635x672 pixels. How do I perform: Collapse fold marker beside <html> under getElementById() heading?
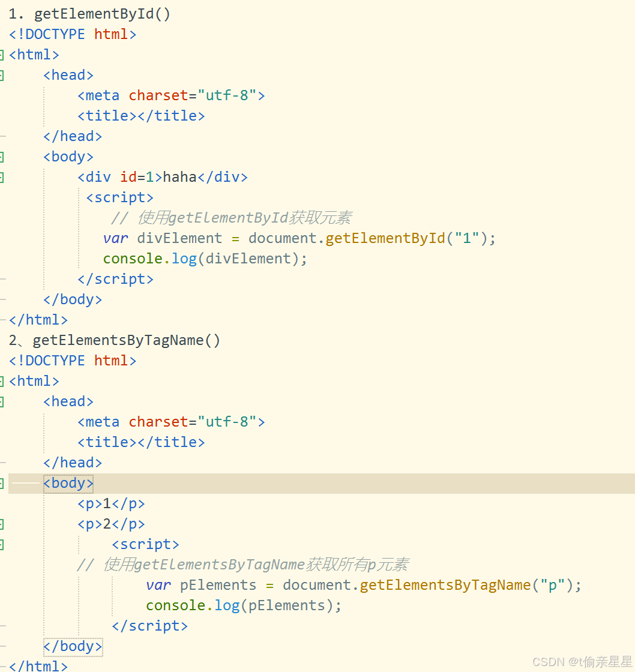tap(1, 55)
